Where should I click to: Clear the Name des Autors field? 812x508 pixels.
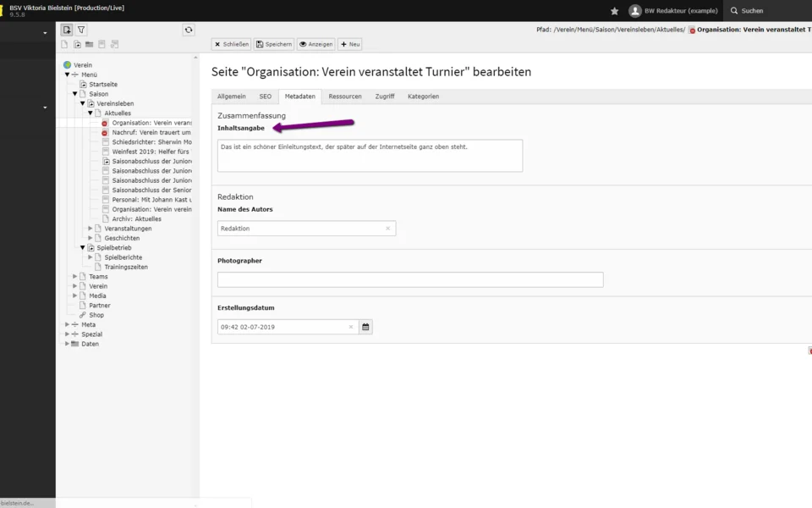(387, 229)
